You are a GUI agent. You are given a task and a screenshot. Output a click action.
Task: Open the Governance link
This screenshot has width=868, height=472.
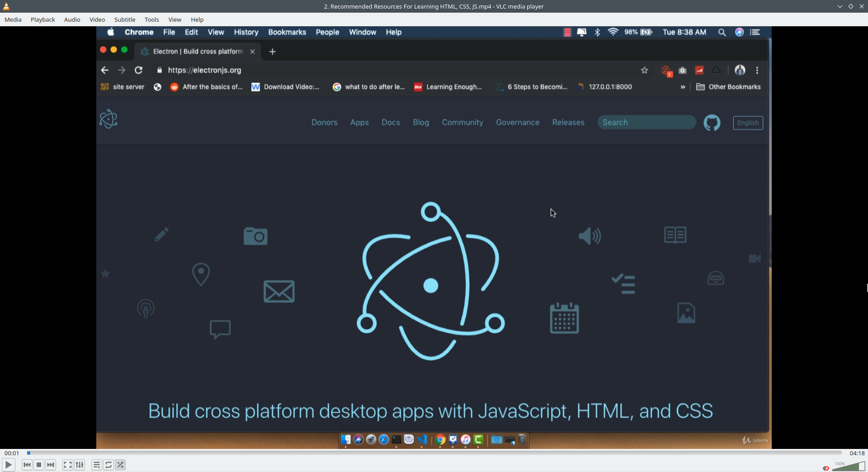[518, 122]
